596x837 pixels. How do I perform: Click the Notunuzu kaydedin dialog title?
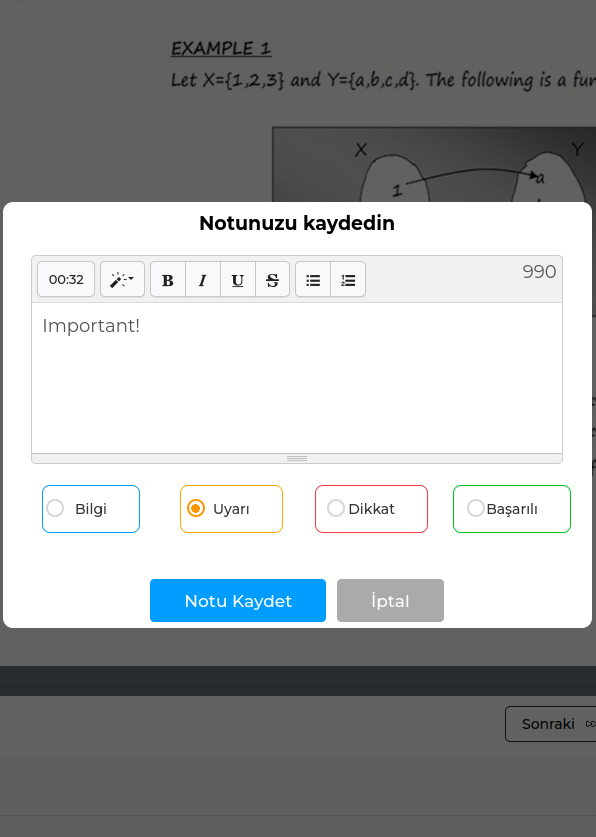click(x=297, y=223)
